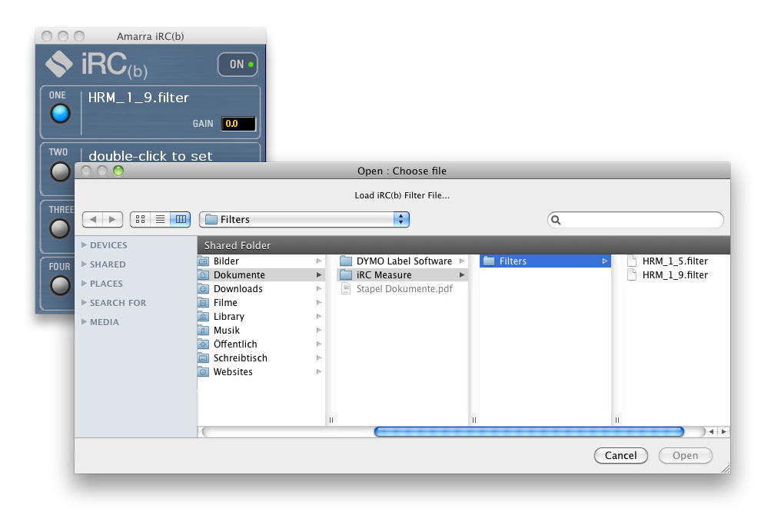The width and height of the screenshot is (771, 532).
Task: Choose the HRM_1_9.filter file in list
Action: click(676, 275)
